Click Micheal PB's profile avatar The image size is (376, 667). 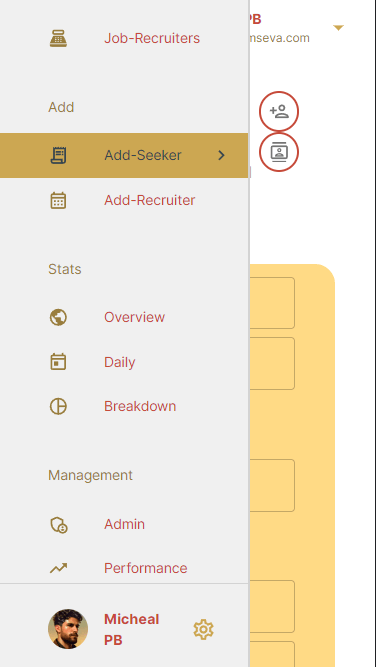68,629
